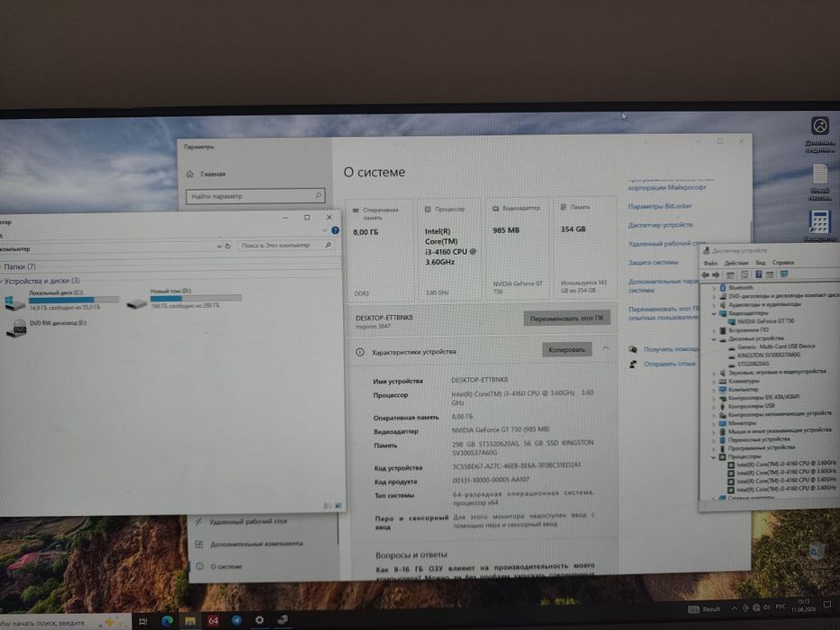Click the Копировать button
Image resolution: width=840 pixels, height=630 pixels.
point(567,350)
